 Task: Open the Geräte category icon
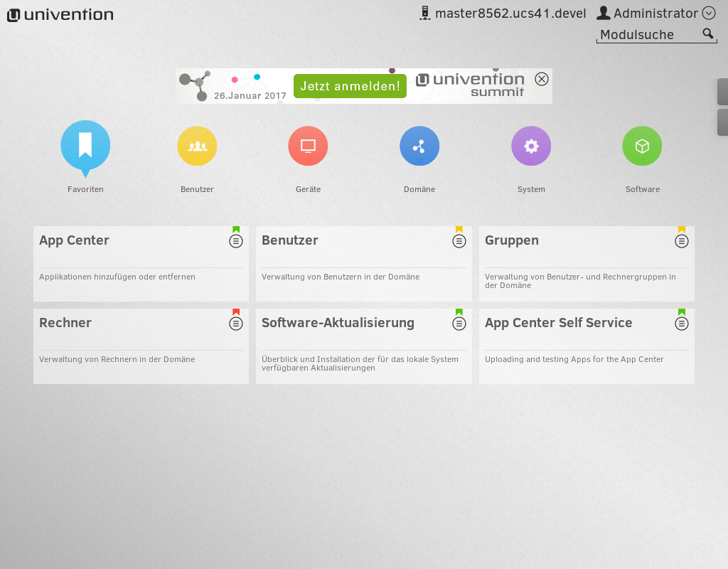pos(308,146)
